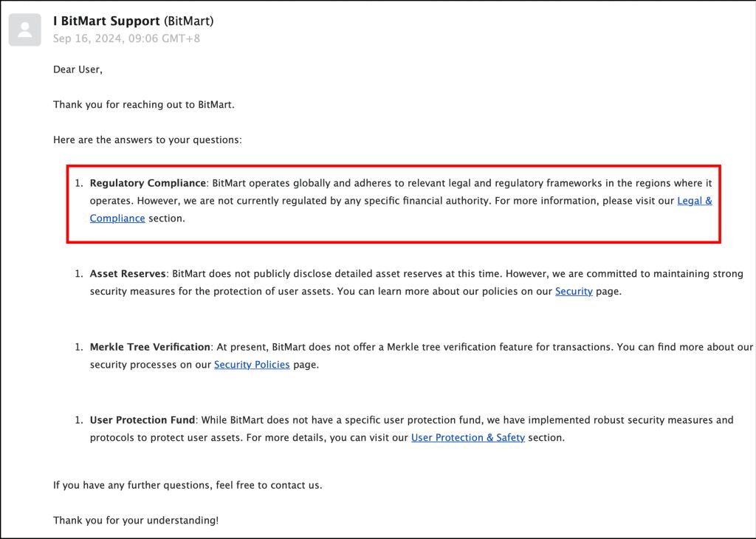Click the list number beside Merkle Tree Verification

point(79,347)
